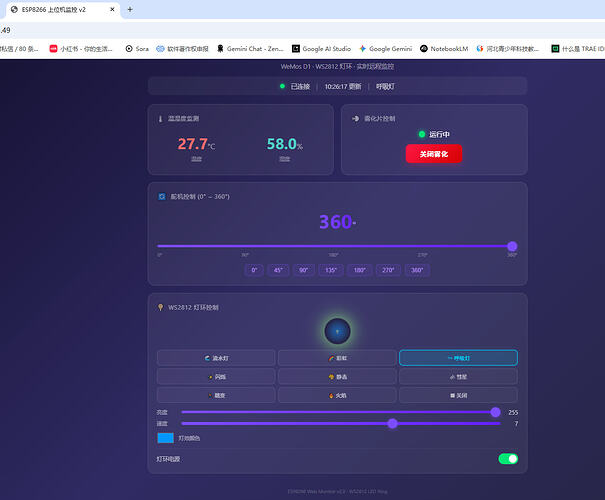This screenshot has height=500, width=605.
Task: Click the brightness slider handle at 255
Action: 495,412
